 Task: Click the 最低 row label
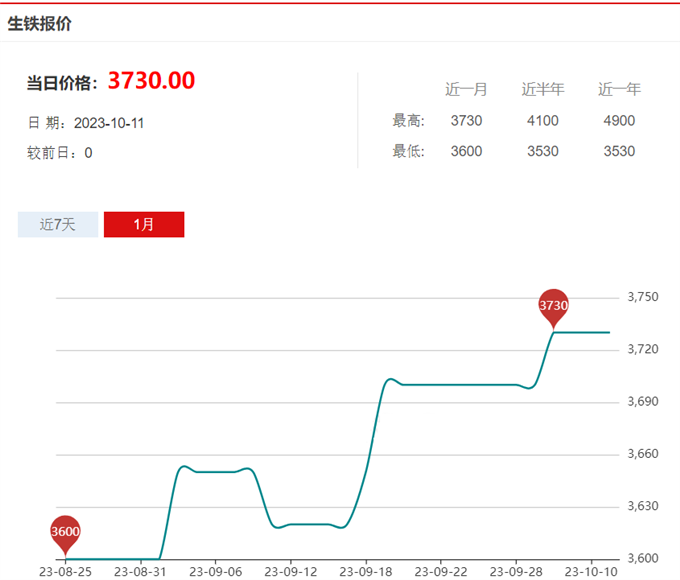coord(409,151)
